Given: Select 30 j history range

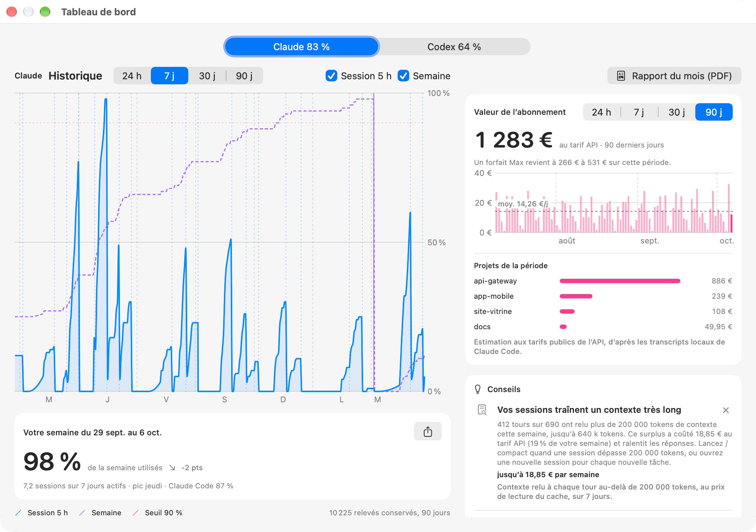Looking at the screenshot, I should (207, 76).
